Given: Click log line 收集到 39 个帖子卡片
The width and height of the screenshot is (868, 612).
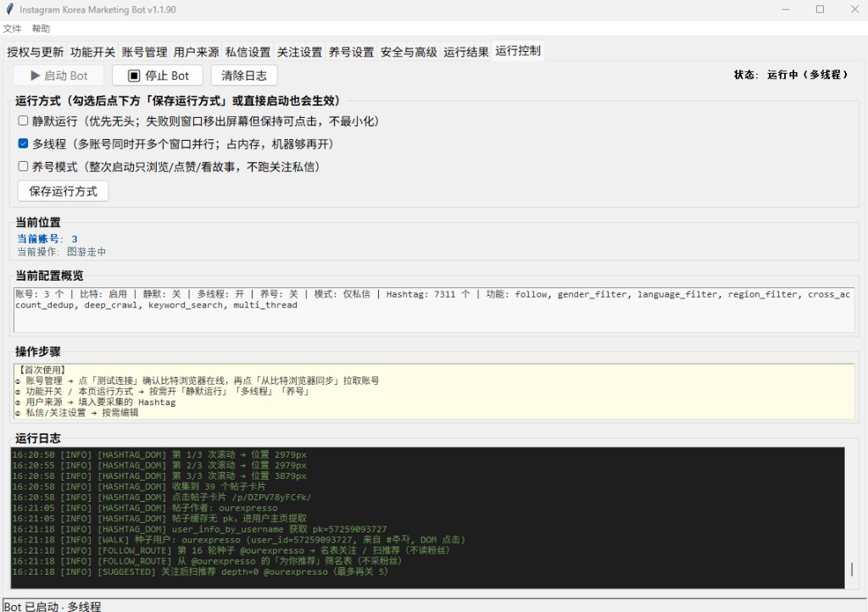Looking at the screenshot, I should 138,487.
